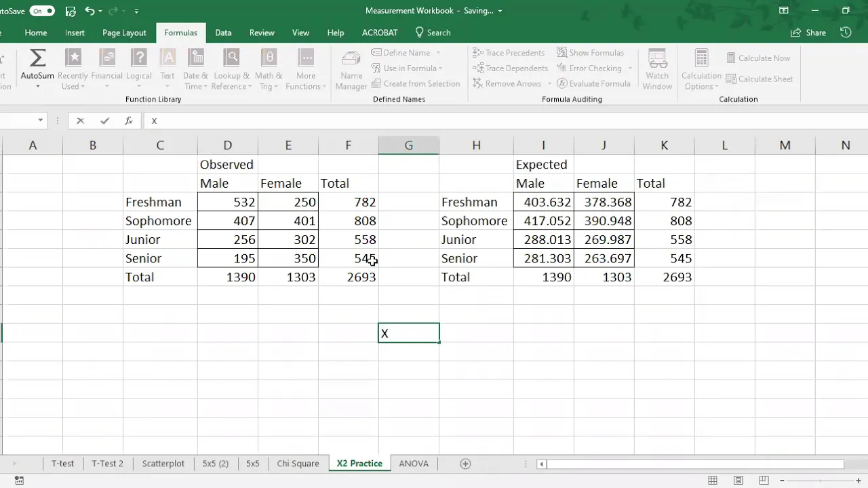Toggle the AutoSave switch

[x=42, y=11]
